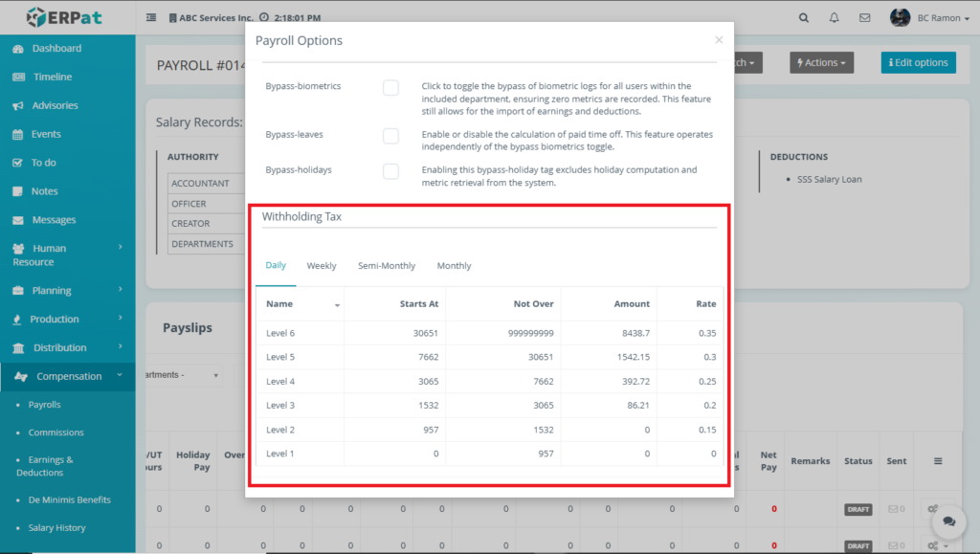Close the Payroll Options dialog
This screenshot has height=554, width=980.
719,40
